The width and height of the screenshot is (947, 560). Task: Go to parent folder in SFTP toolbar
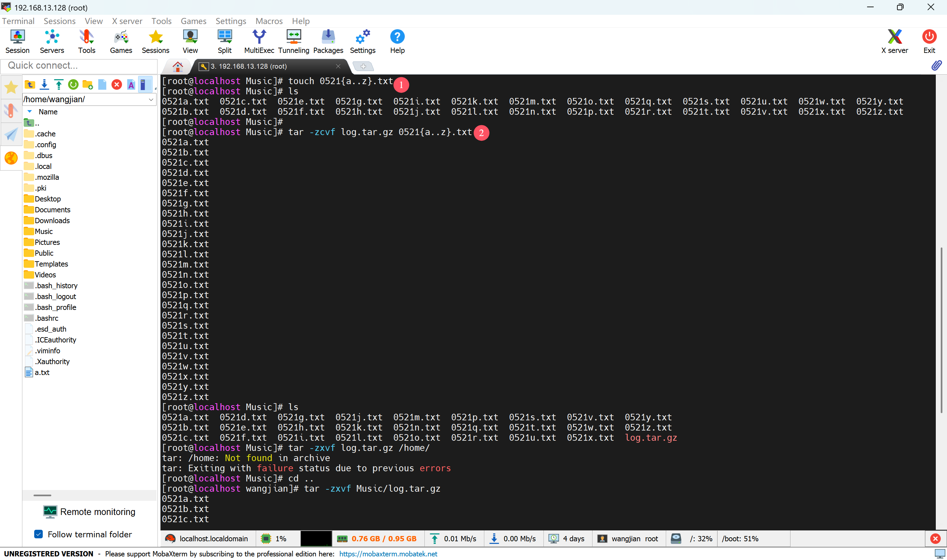click(x=30, y=84)
